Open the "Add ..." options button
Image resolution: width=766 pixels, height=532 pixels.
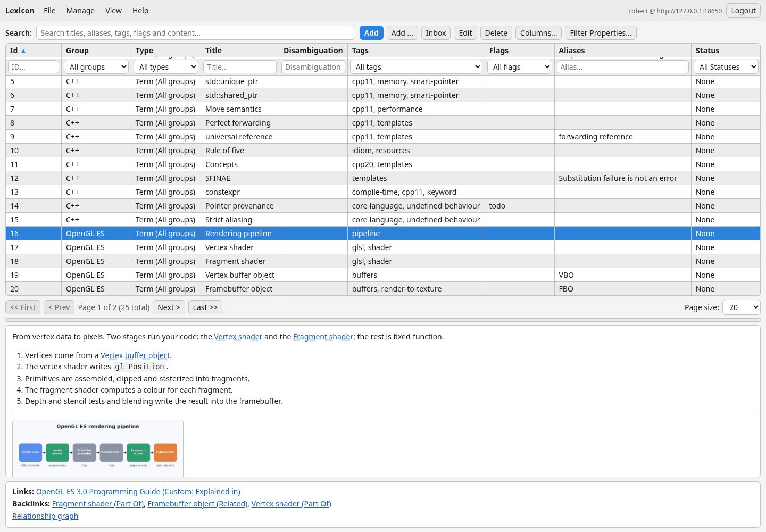pyautogui.click(x=402, y=33)
